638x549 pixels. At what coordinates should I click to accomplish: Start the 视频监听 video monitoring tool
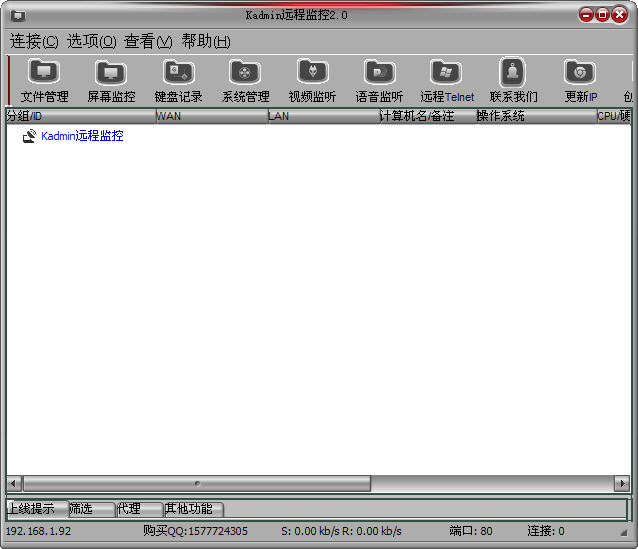click(x=312, y=80)
